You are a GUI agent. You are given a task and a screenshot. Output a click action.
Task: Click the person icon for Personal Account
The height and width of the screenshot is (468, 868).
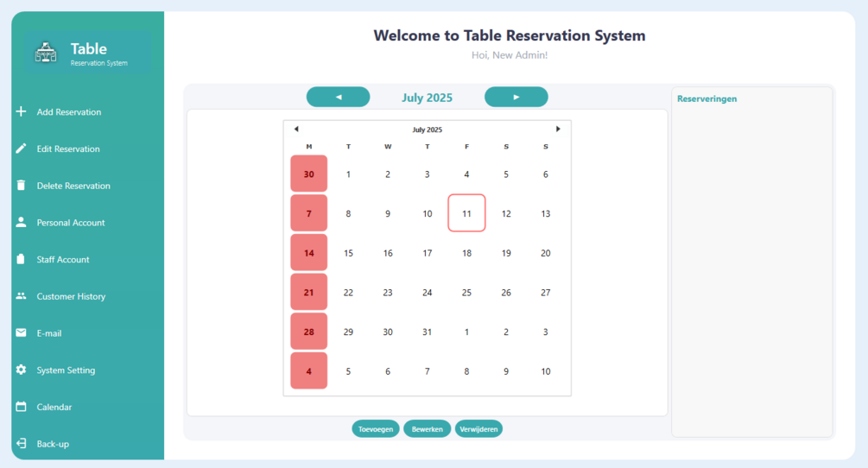pos(21,222)
